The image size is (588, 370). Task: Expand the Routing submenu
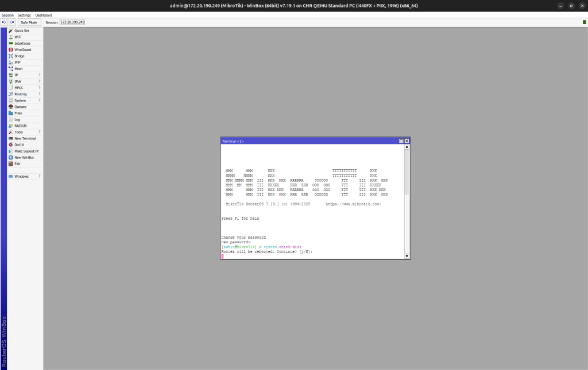point(25,95)
